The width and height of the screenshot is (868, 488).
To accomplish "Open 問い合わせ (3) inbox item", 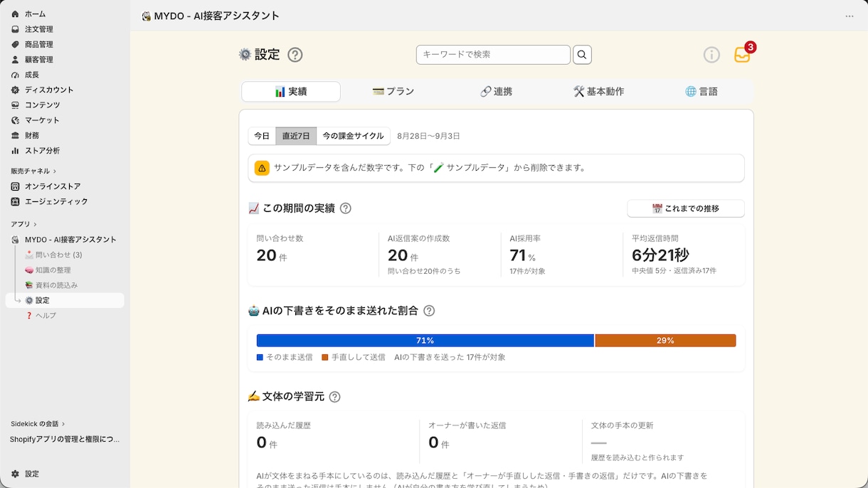I will (x=59, y=255).
